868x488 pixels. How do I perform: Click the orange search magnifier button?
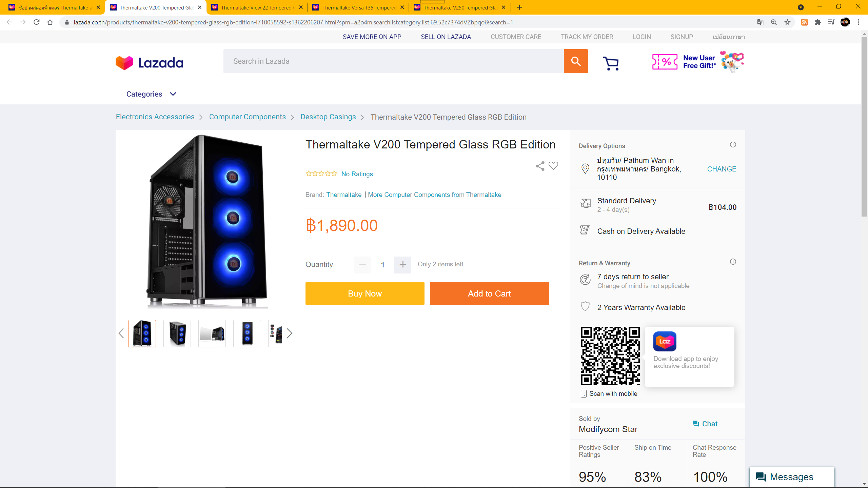pyautogui.click(x=576, y=61)
